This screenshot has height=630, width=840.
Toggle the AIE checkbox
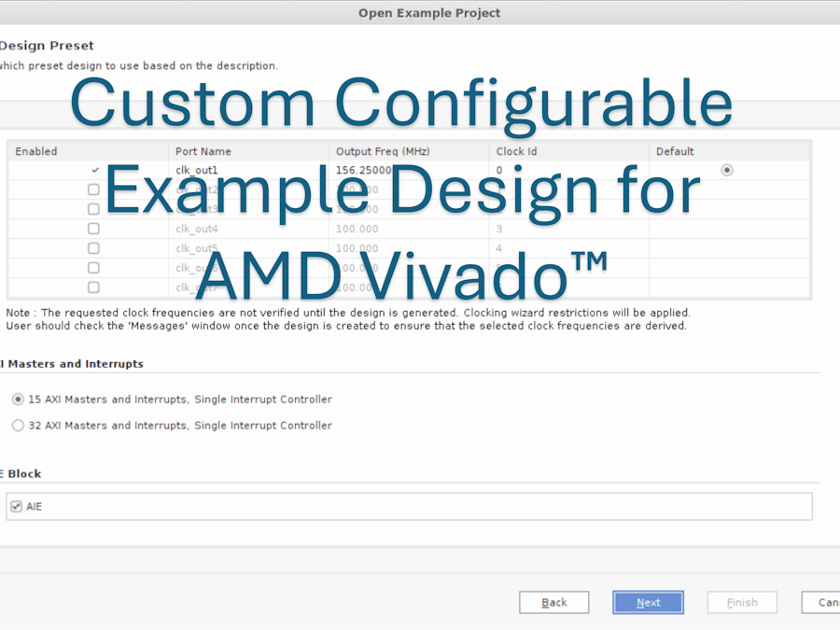click(x=17, y=506)
